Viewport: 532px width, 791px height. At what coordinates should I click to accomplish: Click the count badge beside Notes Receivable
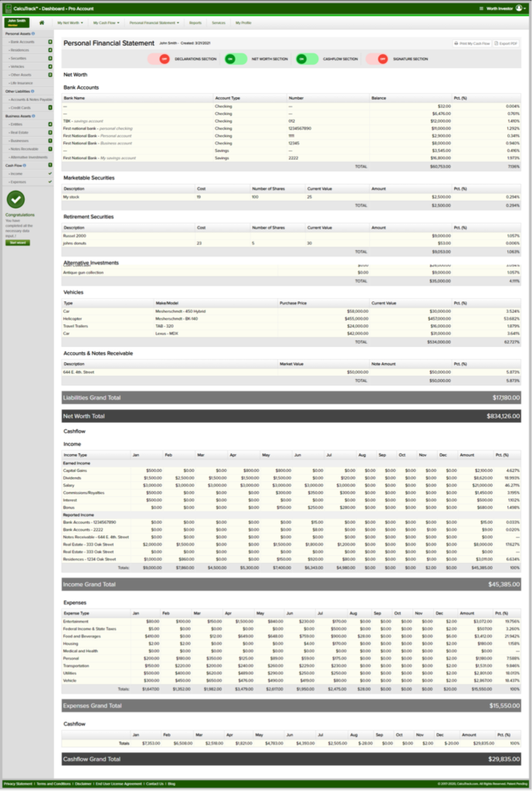point(50,149)
